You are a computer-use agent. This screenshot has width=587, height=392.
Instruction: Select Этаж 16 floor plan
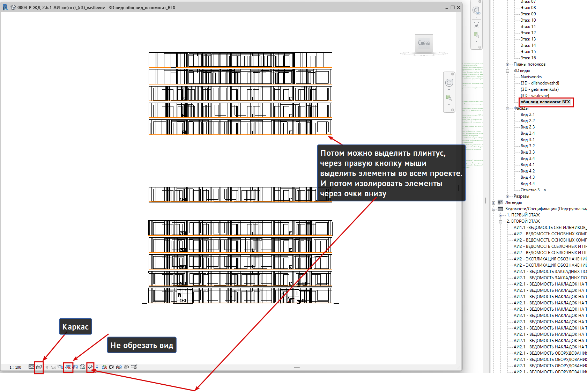click(528, 58)
